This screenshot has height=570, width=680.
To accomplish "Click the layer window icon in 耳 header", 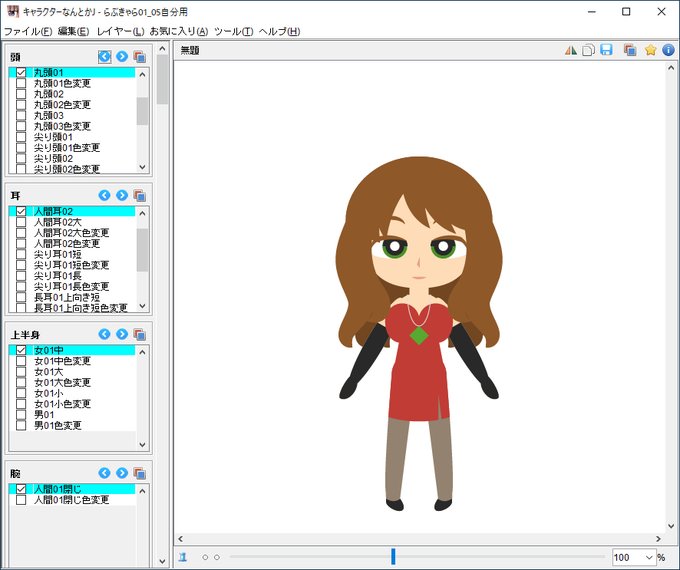I will 139,196.
